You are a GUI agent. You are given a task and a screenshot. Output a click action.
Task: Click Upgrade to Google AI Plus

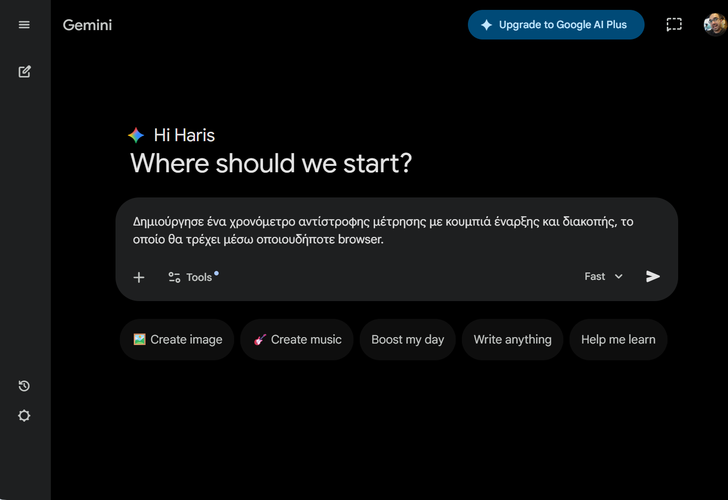click(555, 25)
